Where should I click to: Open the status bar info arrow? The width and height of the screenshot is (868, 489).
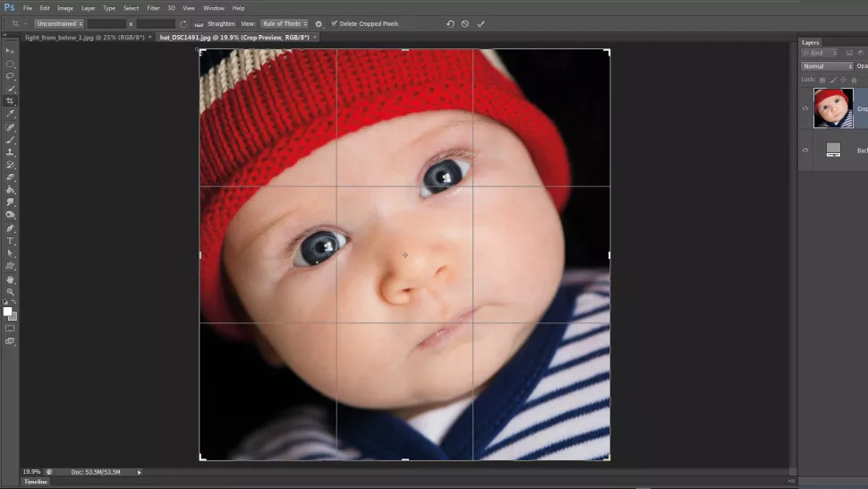tap(139, 472)
